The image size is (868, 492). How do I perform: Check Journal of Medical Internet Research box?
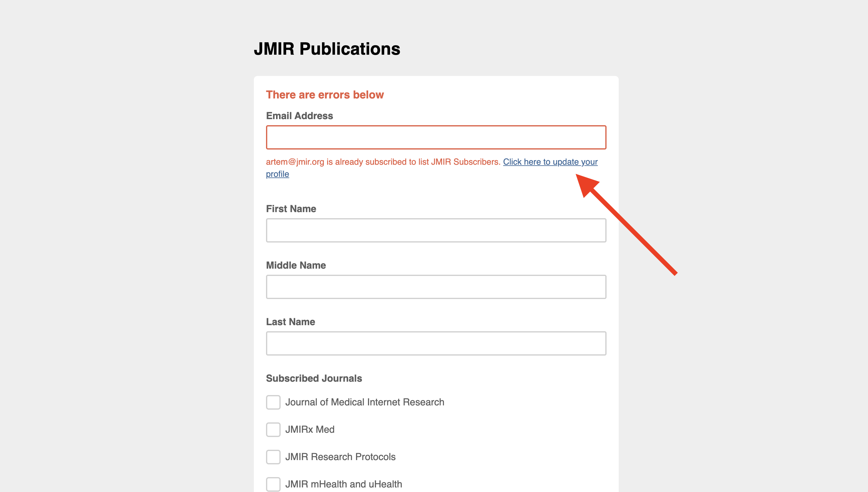273,402
